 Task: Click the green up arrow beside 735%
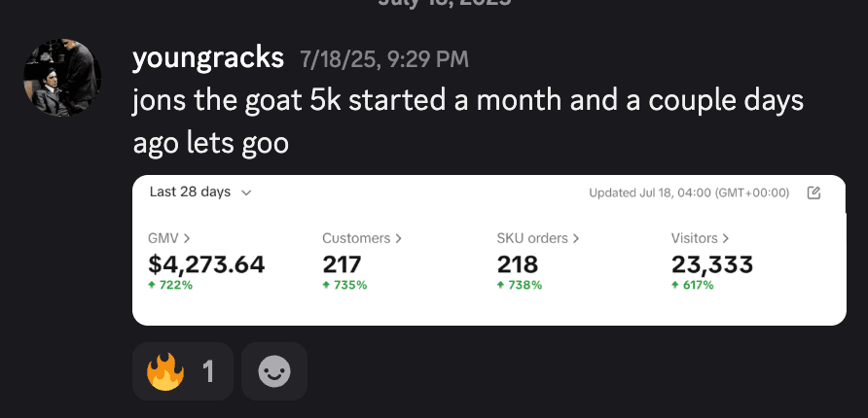[326, 286]
